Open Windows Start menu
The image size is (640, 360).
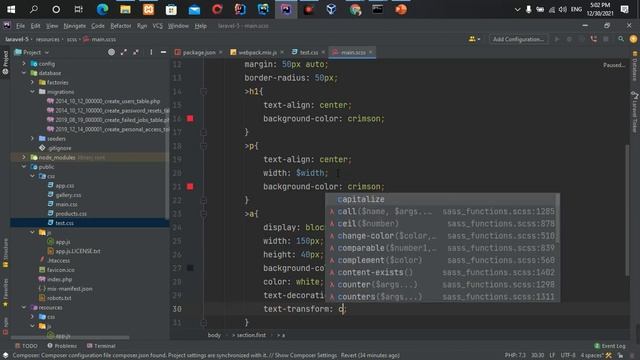click(11, 9)
